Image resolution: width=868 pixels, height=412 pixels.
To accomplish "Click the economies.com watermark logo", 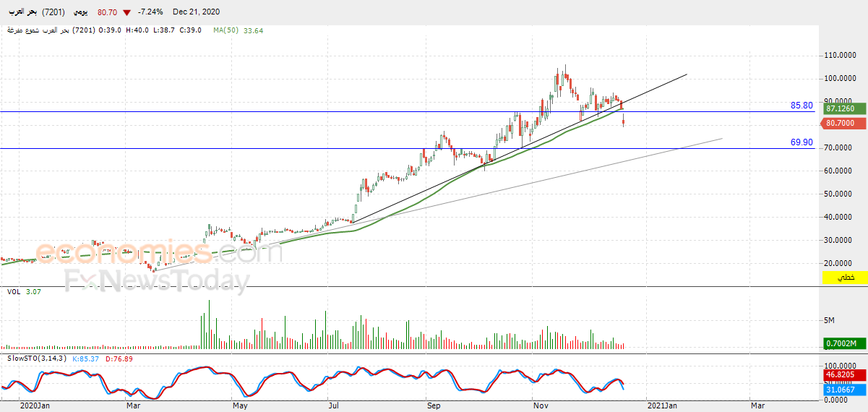I will (x=159, y=253).
